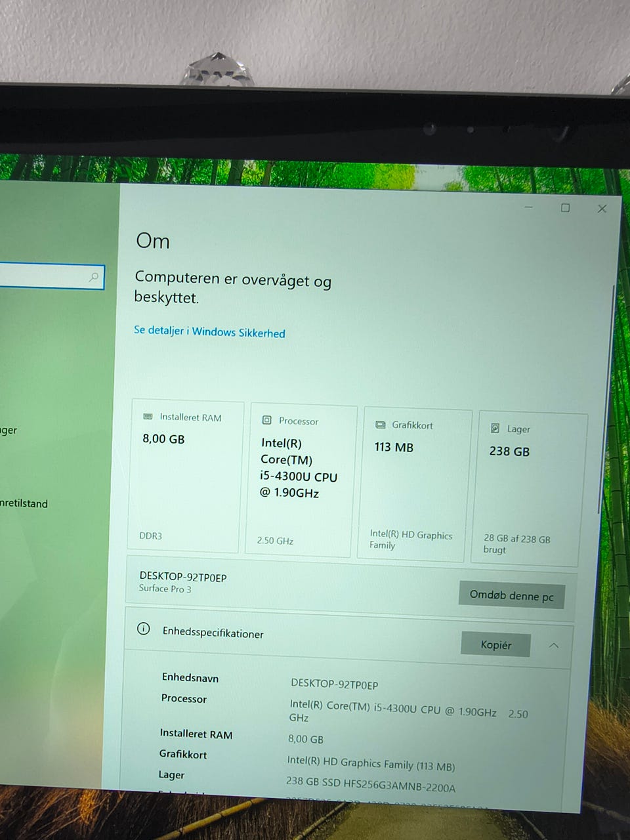
Task: Click Intel(R) HD Graphics Family (113 MB) value
Action: [371, 763]
